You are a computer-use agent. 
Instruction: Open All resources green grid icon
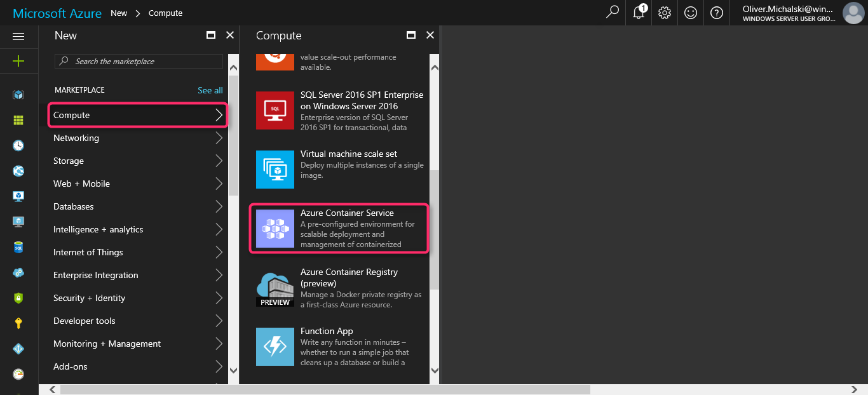(x=18, y=120)
